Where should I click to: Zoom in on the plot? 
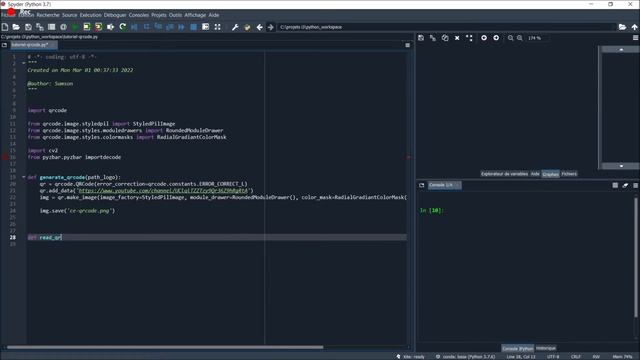pos(520,38)
